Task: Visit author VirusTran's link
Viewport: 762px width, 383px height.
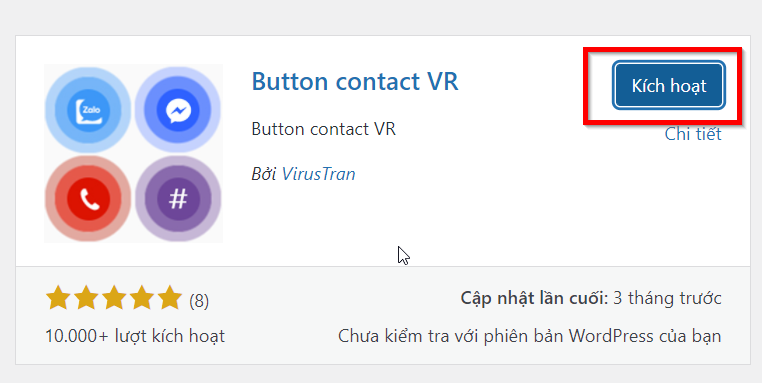Action: click(x=318, y=174)
